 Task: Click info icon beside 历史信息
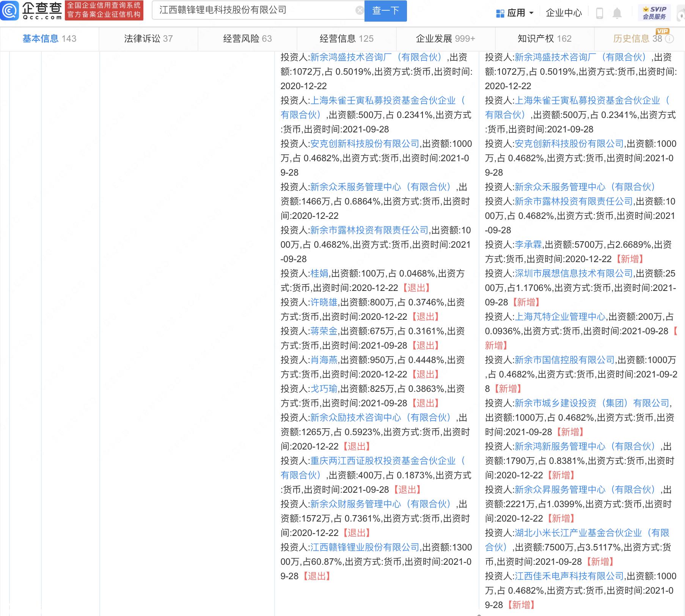[x=669, y=39]
